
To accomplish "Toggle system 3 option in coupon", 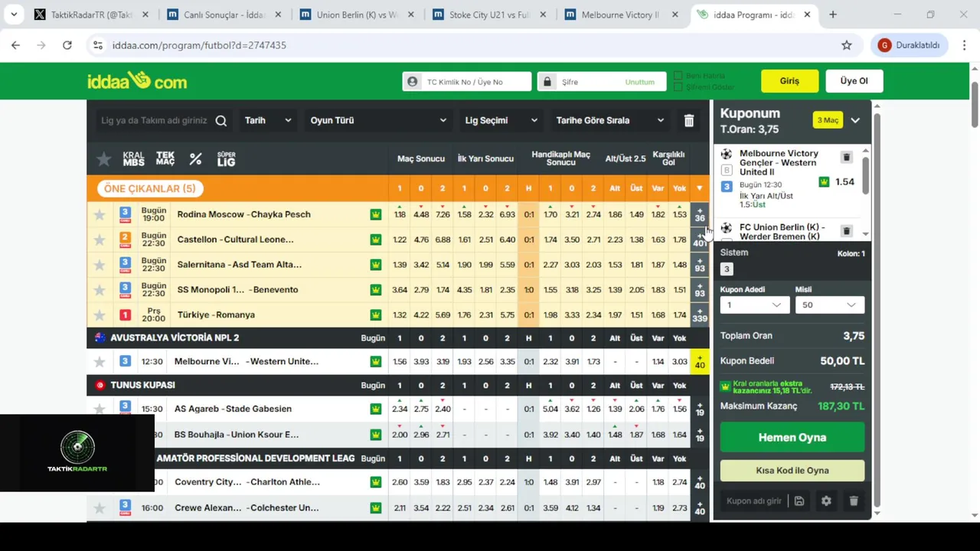I will tap(727, 269).
